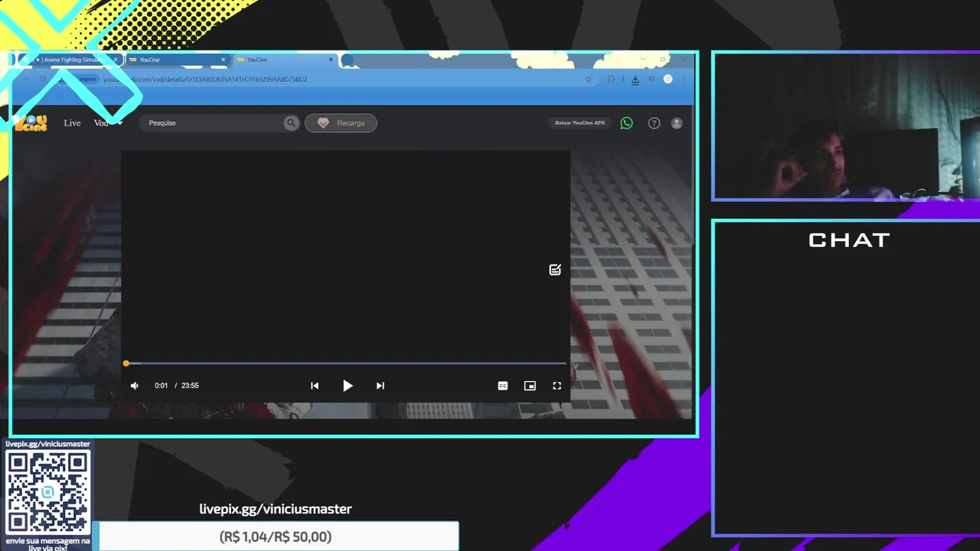Open the Anime Fighting Simulator browser tab
This screenshot has width=980, height=551.
tap(72, 60)
